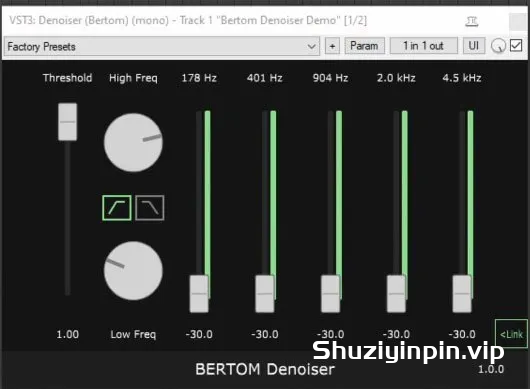Viewport: 530px width, 389px height.
Task: Click the 401 Hz band fader handle
Action: point(265,294)
